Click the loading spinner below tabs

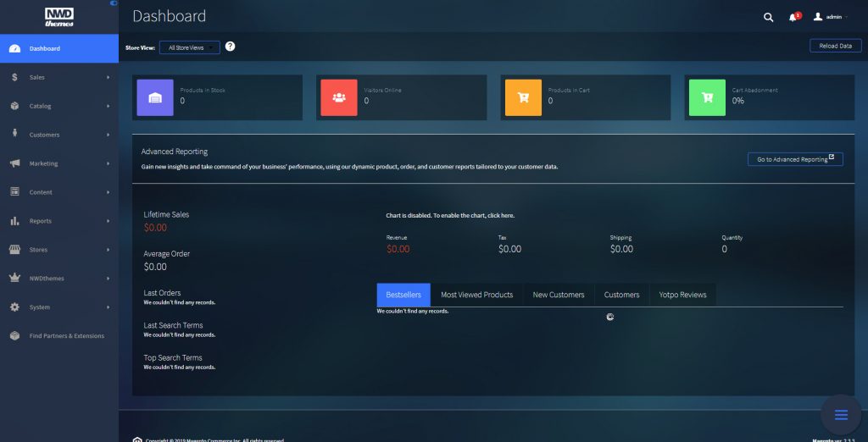pos(610,317)
